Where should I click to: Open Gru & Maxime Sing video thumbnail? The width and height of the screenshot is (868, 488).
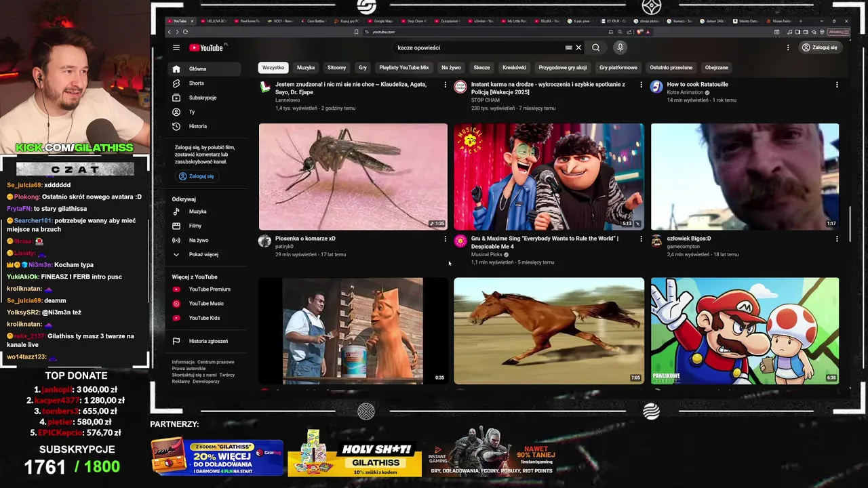pyautogui.click(x=549, y=176)
